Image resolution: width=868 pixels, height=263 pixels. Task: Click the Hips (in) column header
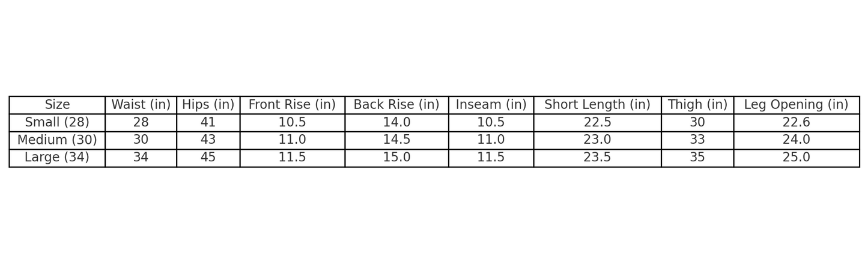coord(208,105)
